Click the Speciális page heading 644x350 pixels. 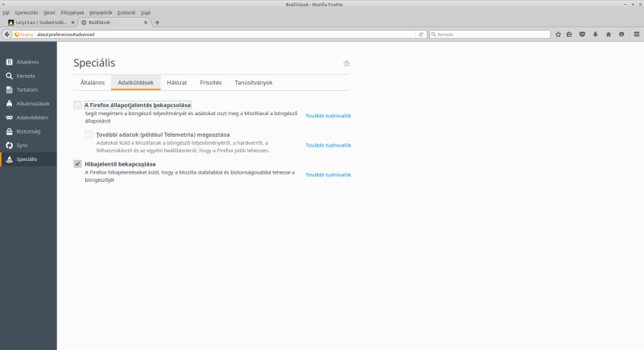tap(94, 63)
